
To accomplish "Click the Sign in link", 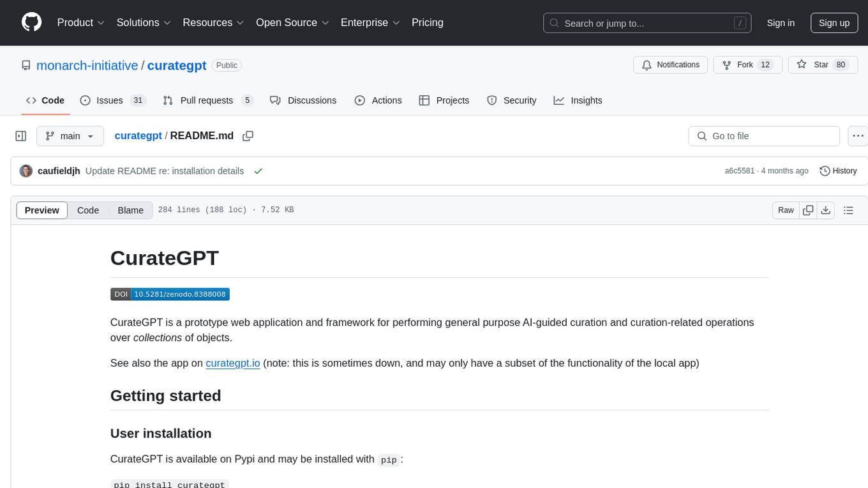I will click(x=781, y=22).
